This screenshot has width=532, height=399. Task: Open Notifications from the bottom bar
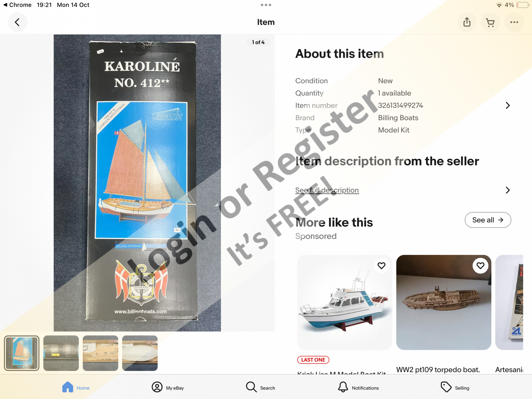(x=358, y=387)
